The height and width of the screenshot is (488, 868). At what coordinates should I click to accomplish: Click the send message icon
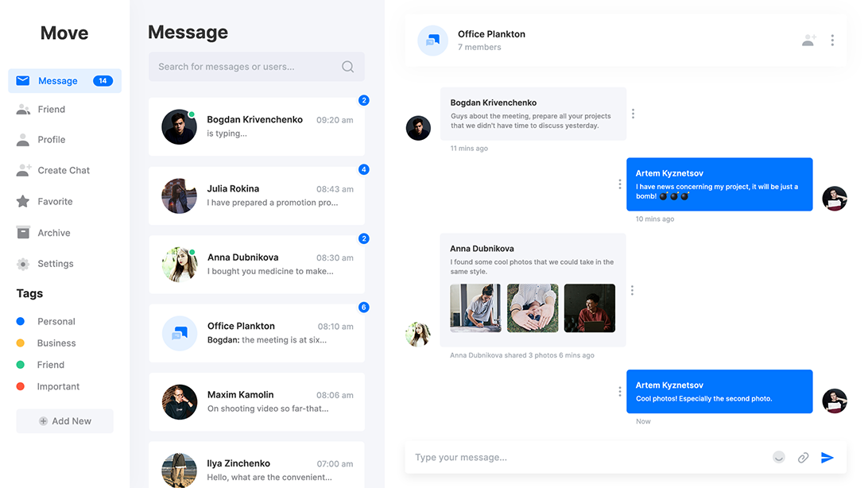pyautogui.click(x=827, y=457)
